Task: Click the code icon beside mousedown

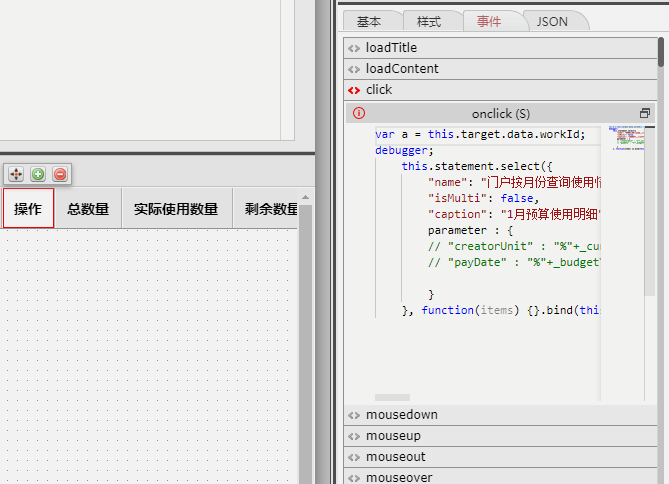Action: click(x=354, y=415)
